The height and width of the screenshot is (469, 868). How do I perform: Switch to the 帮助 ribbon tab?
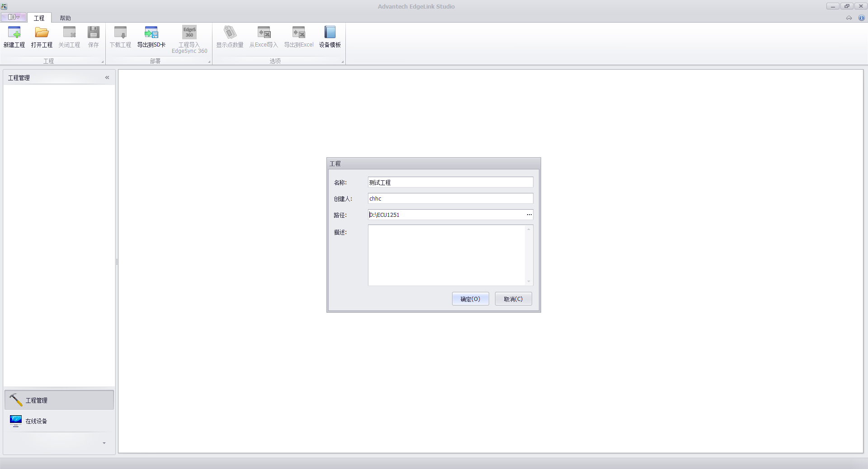66,18
